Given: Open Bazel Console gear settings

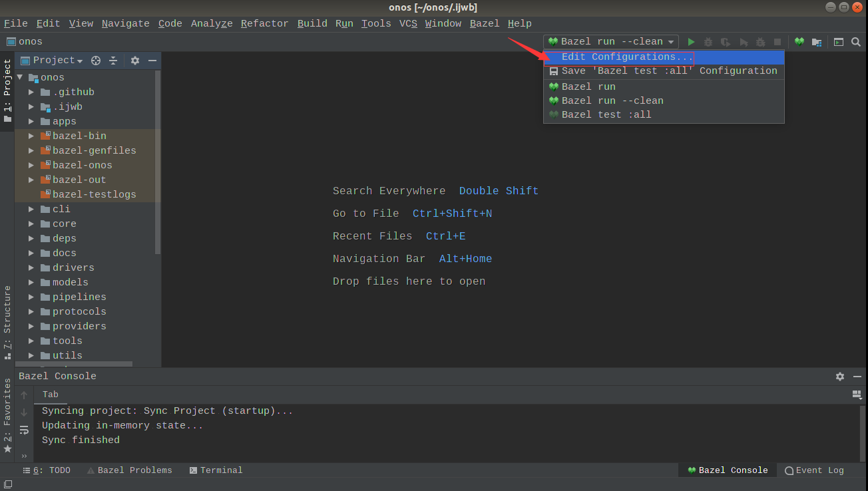Looking at the screenshot, I should 840,377.
